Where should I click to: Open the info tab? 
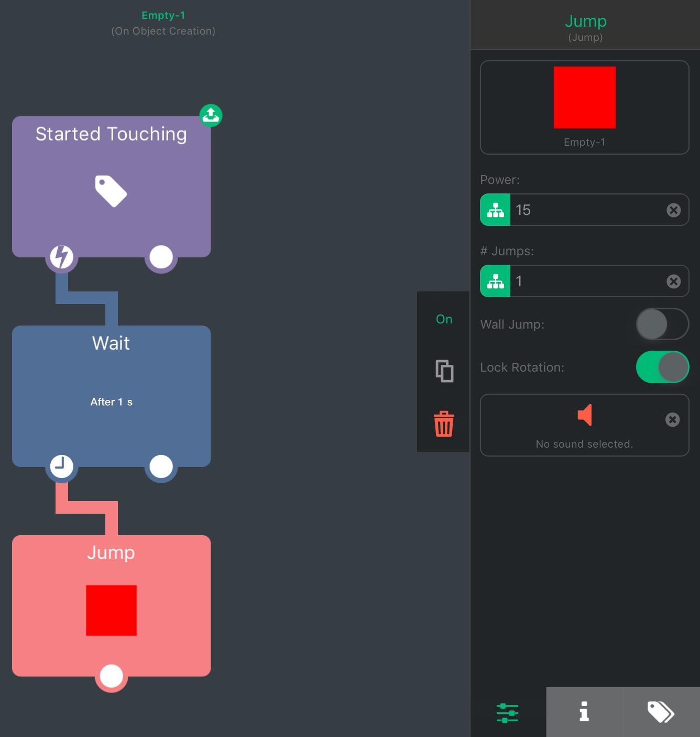tap(584, 712)
